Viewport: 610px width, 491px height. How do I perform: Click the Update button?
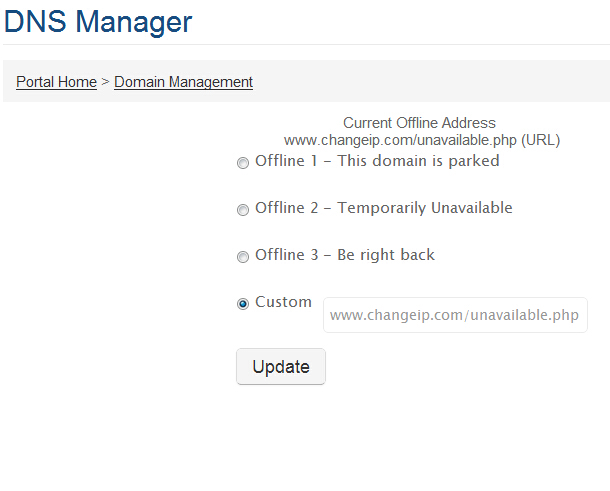(281, 366)
